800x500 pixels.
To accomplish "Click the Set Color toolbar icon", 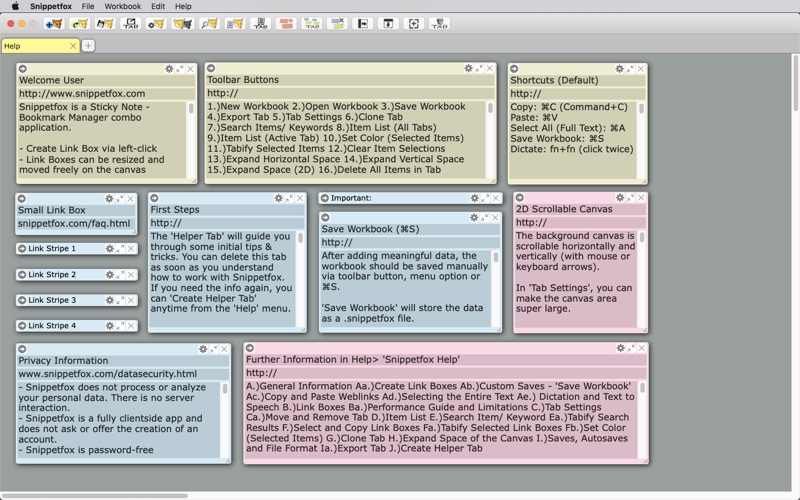I will pos(286,23).
